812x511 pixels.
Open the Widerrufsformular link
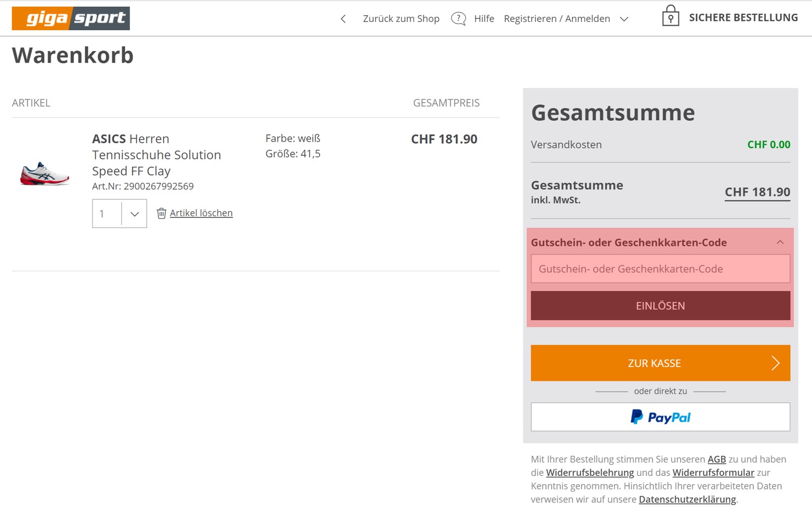[x=713, y=473]
